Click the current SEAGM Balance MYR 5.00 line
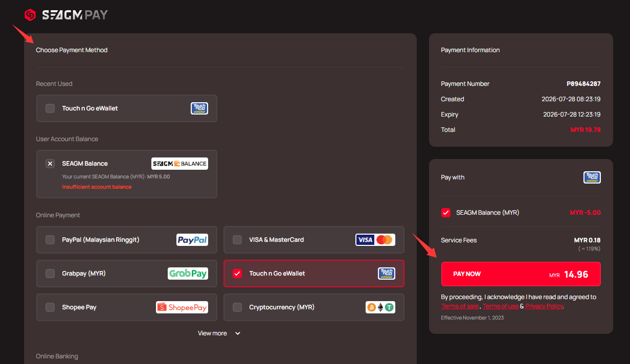This screenshot has height=364, width=630. pos(116,177)
